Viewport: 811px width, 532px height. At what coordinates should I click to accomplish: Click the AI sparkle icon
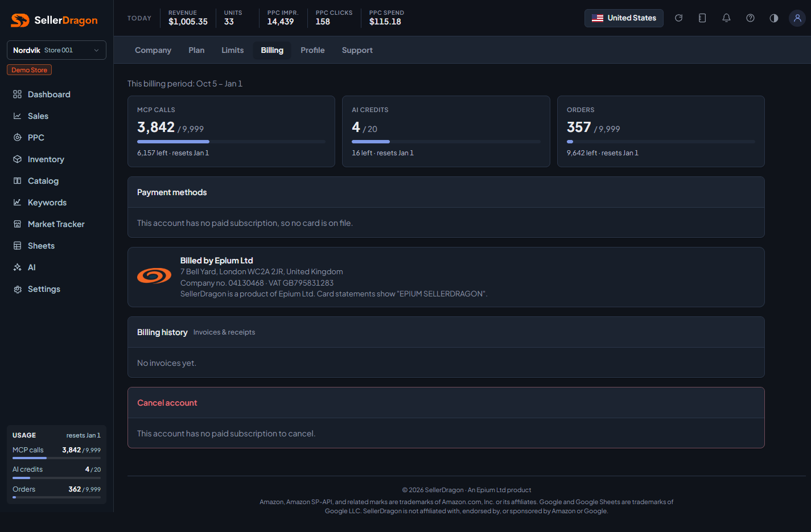pyautogui.click(x=18, y=267)
